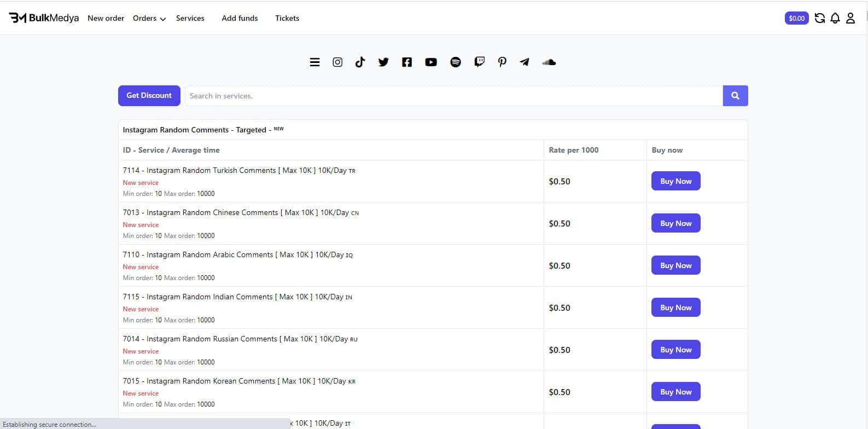Image resolution: width=868 pixels, height=429 pixels.
Task: Select the Telegram category icon
Action: 525,62
